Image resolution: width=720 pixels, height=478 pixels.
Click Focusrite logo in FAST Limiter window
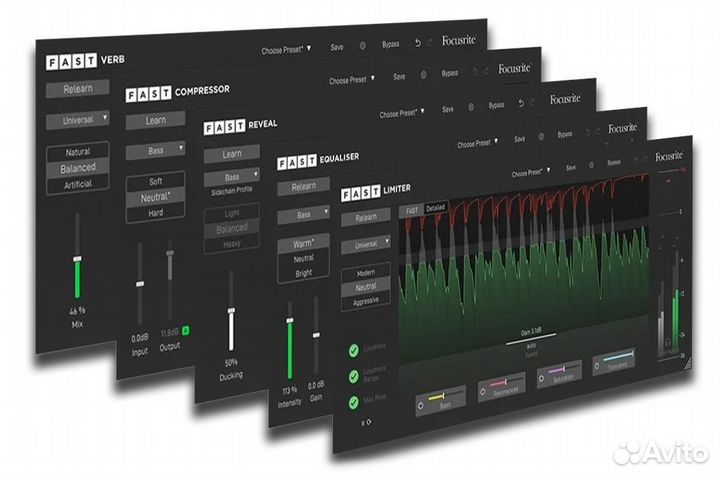pyautogui.click(x=669, y=156)
